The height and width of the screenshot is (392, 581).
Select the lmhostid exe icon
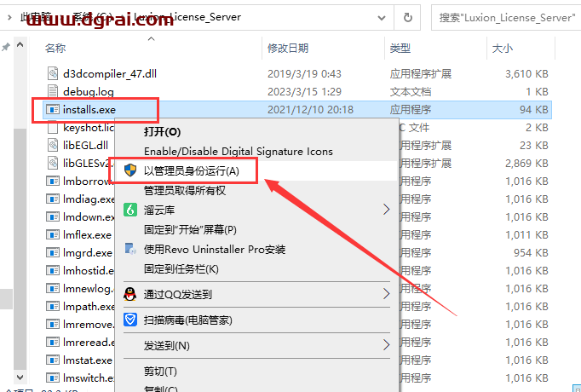point(53,270)
